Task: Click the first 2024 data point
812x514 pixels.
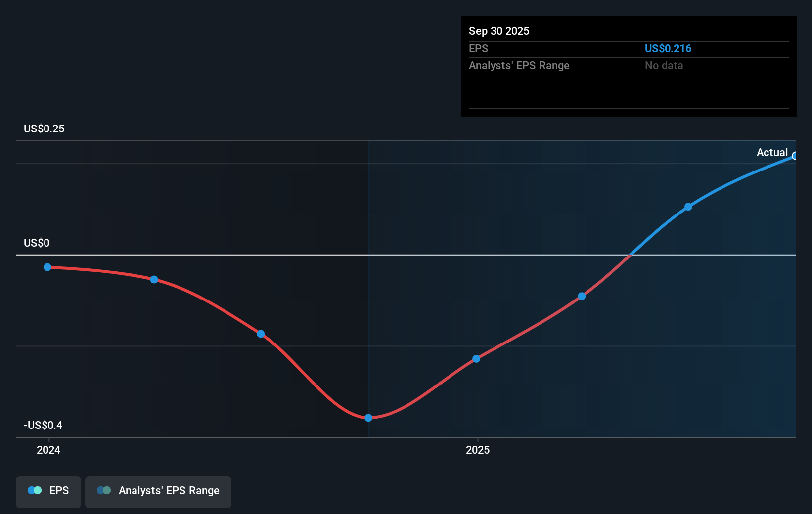Action: 47,267
